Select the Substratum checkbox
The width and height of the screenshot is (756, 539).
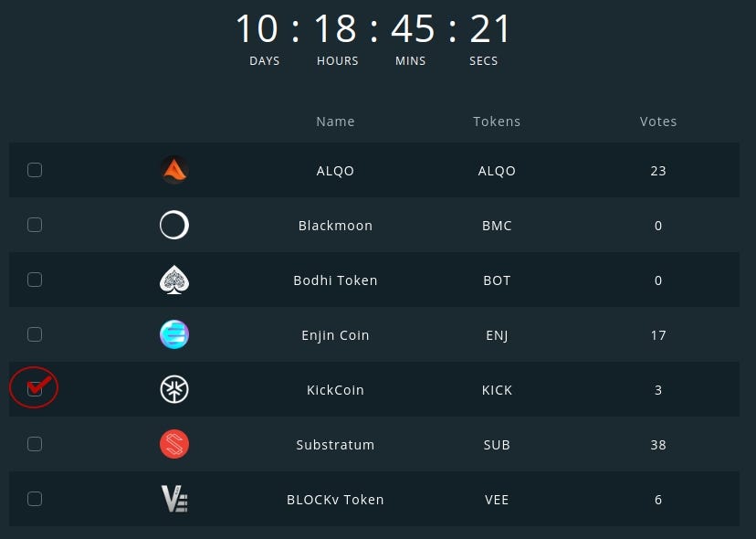(35, 444)
